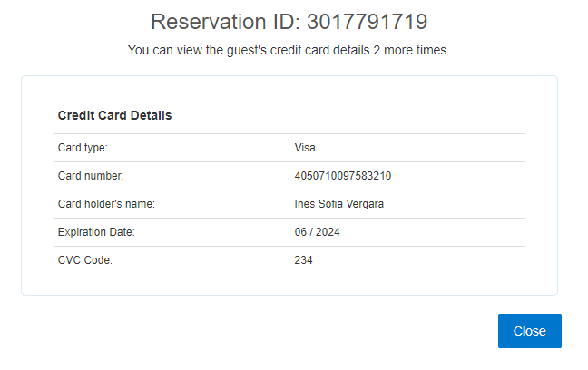Click the year in the expiration value
This screenshot has width=588, height=370.
coord(328,232)
